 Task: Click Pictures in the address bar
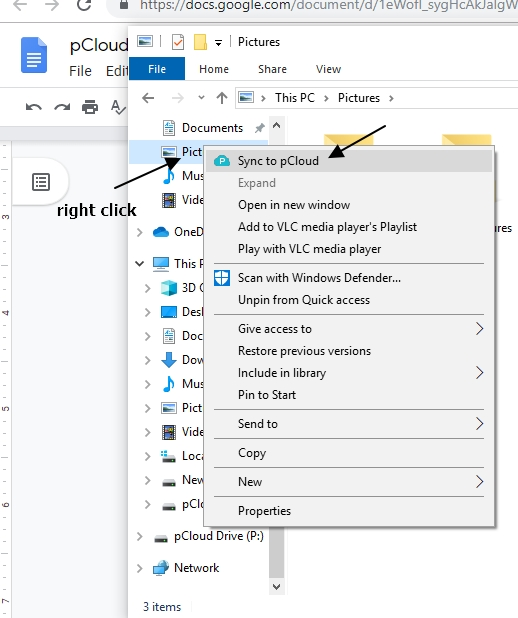tap(359, 98)
